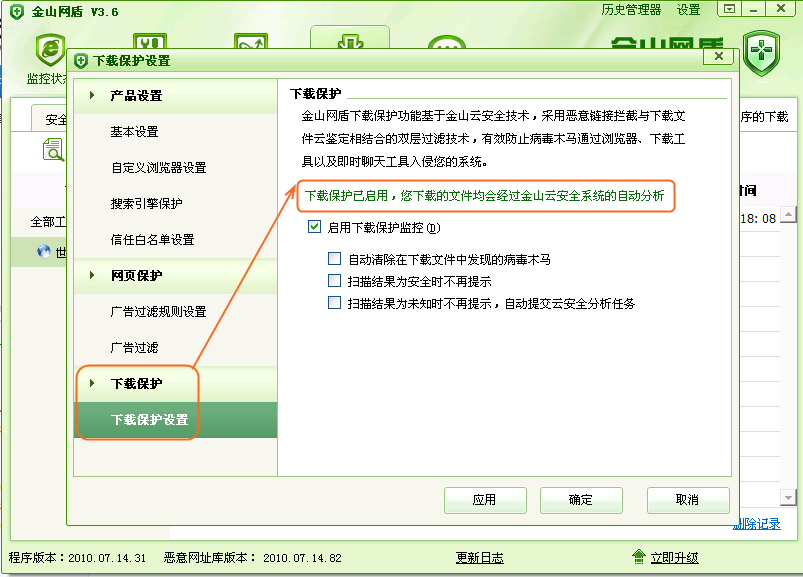The width and height of the screenshot is (803, 577).
Task: Enable 自动清除在下载文件中发现的病毒木马 checkbox
Action: (334, 259)
